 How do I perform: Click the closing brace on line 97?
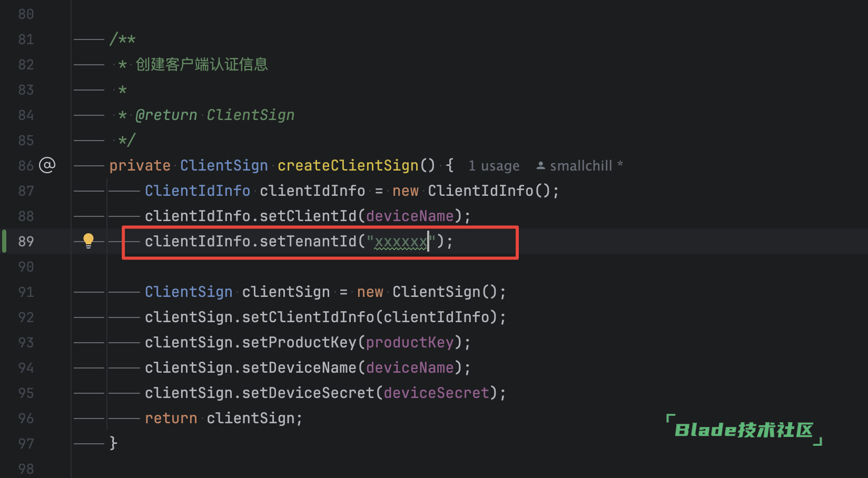[x=113, y=443]
